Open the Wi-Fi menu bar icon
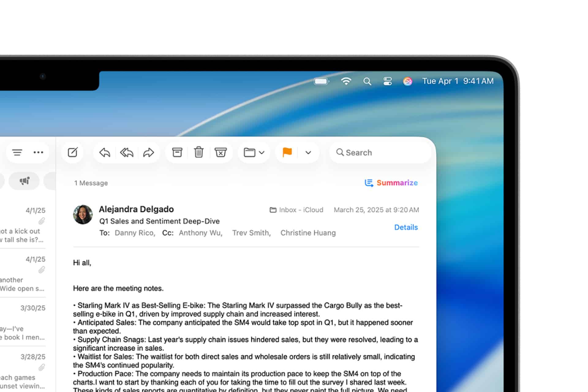This screenshot has height=392, width=588. 346,81
